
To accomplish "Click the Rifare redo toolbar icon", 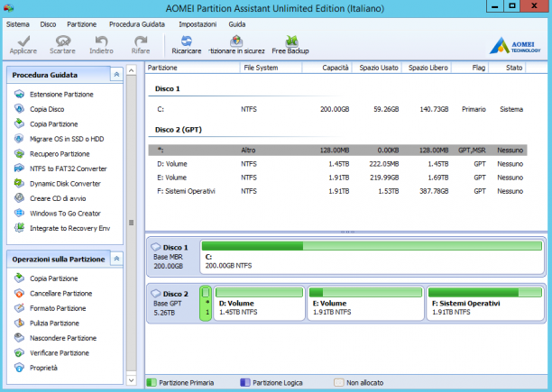I will pyautogui.click(x=141, y=41).
